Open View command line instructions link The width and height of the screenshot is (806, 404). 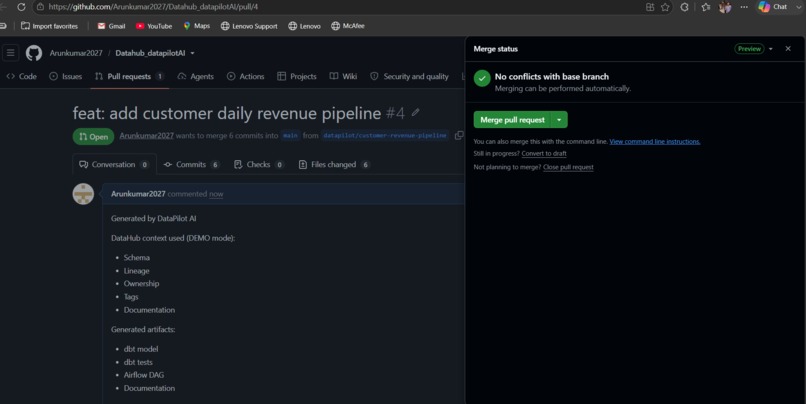(x=655, y=141)
